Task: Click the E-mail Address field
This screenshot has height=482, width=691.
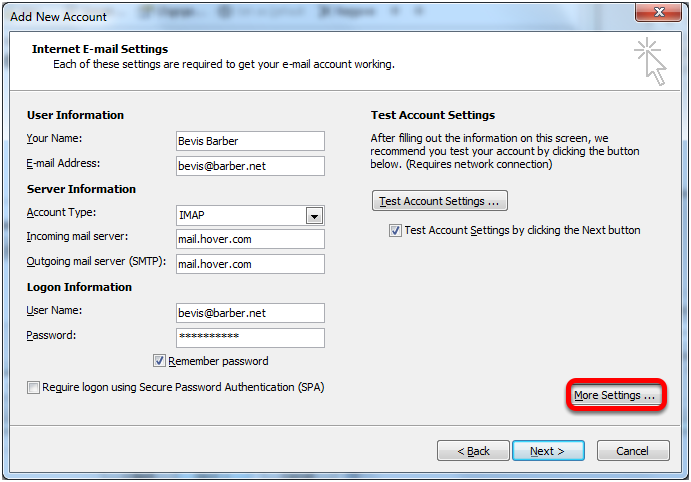Action: (250, 166)
